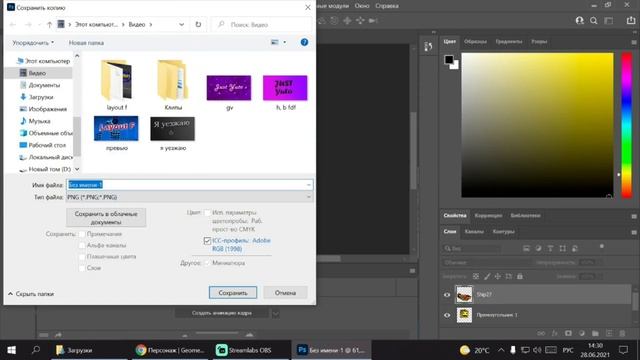Image resolution: width=640 pixels, height=360 pixels.
Task: Click the Отмена button
Action: [285, 293]
